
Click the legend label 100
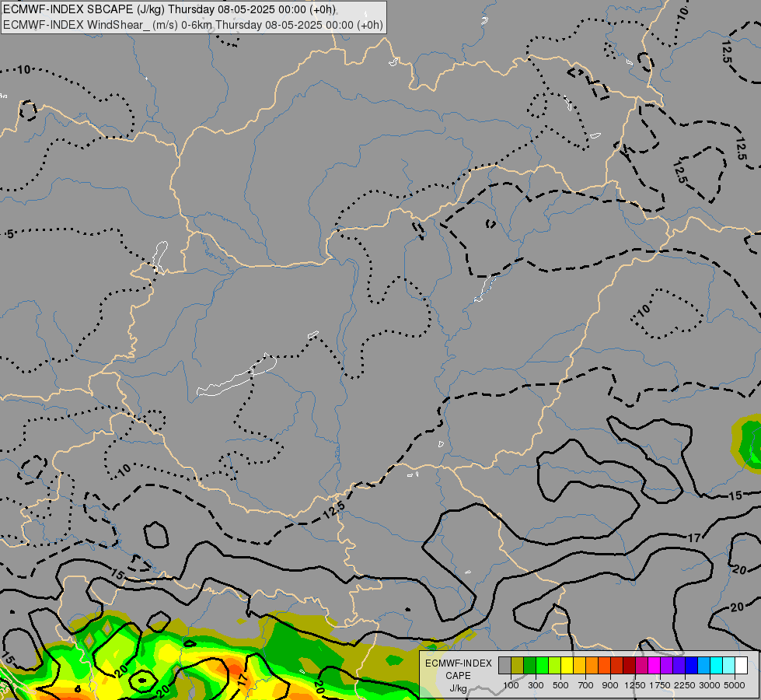[x=511, y=685]
